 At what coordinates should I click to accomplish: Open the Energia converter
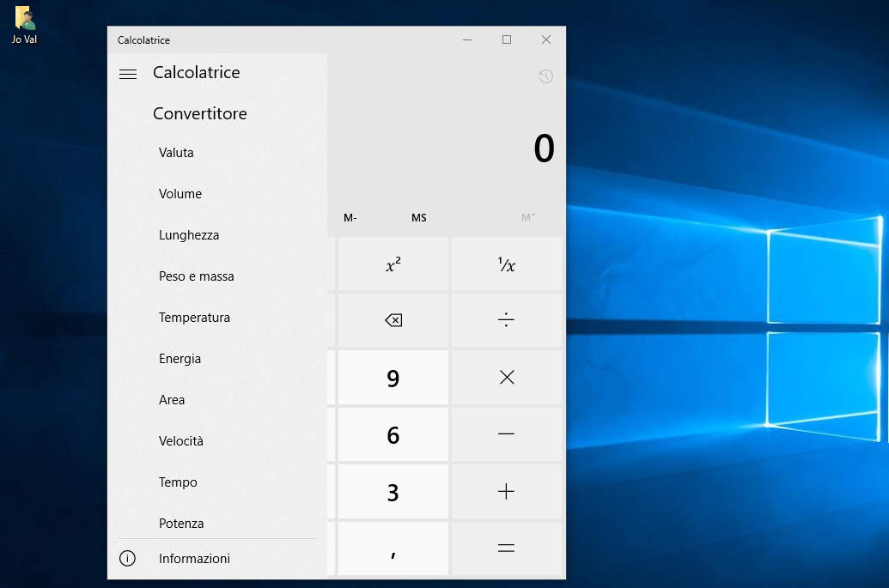pos(180,358)
